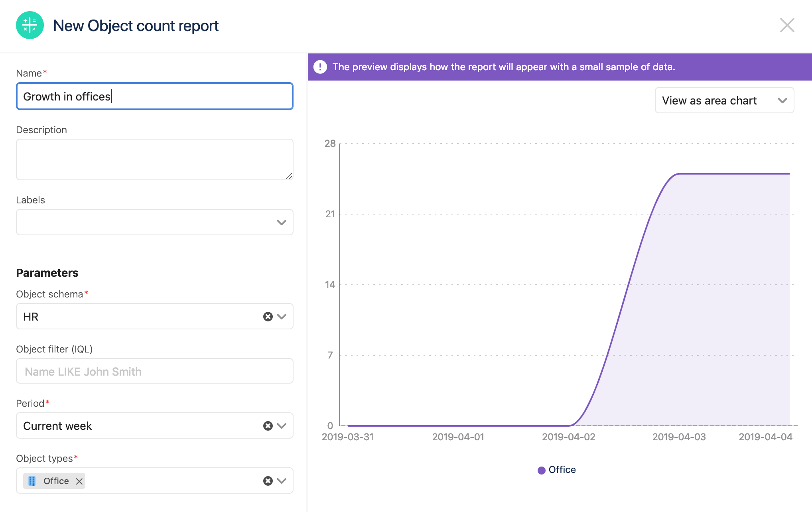
Task: Click the info icon in the preview banner
Action: pyautogui.click(x=320, y=67)
